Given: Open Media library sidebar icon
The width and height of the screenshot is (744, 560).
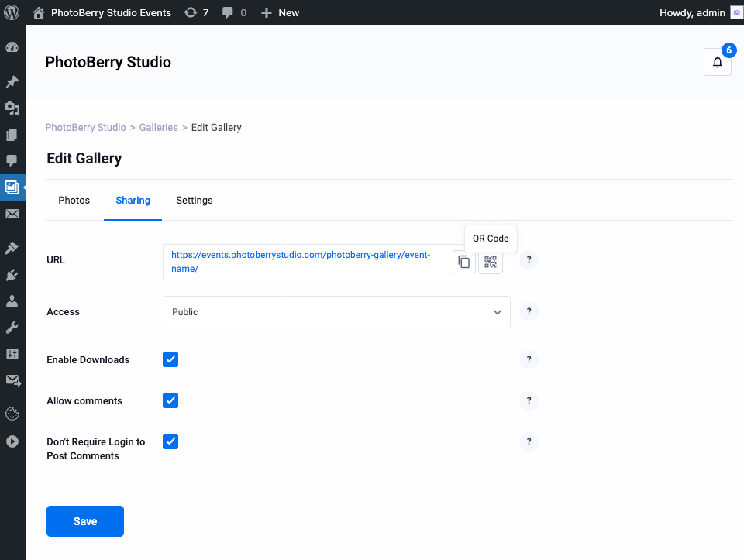Looking at the screenshot, I should point(12,108).
